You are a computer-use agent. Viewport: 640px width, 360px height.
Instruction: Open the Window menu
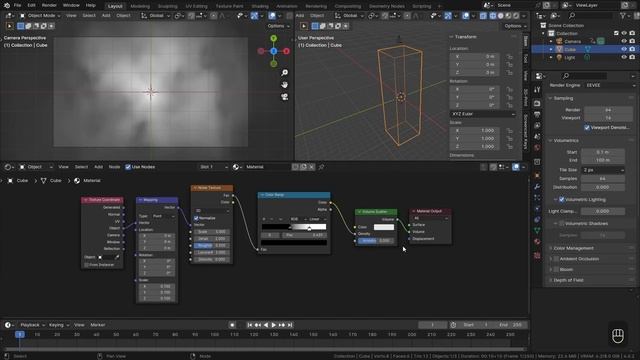(x=71, y=5)
